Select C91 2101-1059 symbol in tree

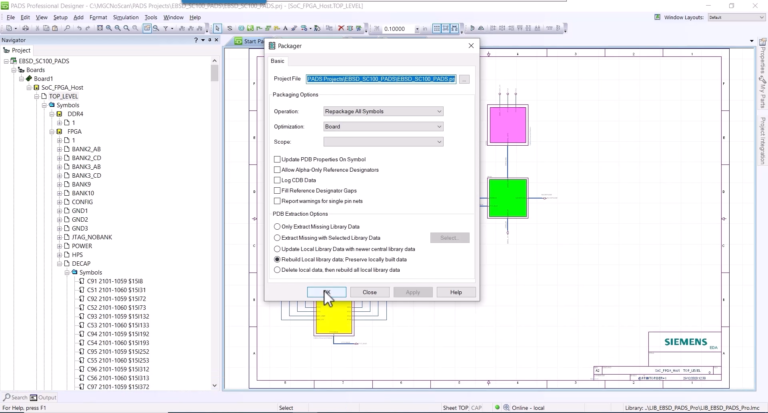point(115,281)
